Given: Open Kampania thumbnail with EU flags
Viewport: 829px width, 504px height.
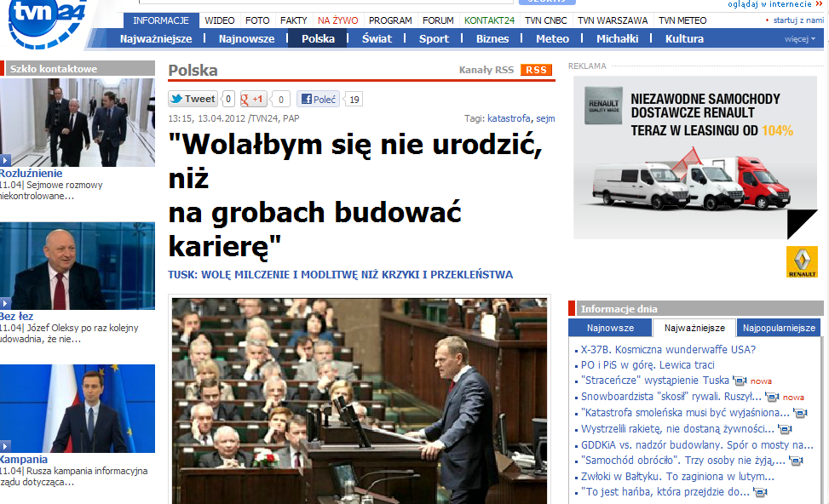Looking at the screenshot, I should pos(78,409).
